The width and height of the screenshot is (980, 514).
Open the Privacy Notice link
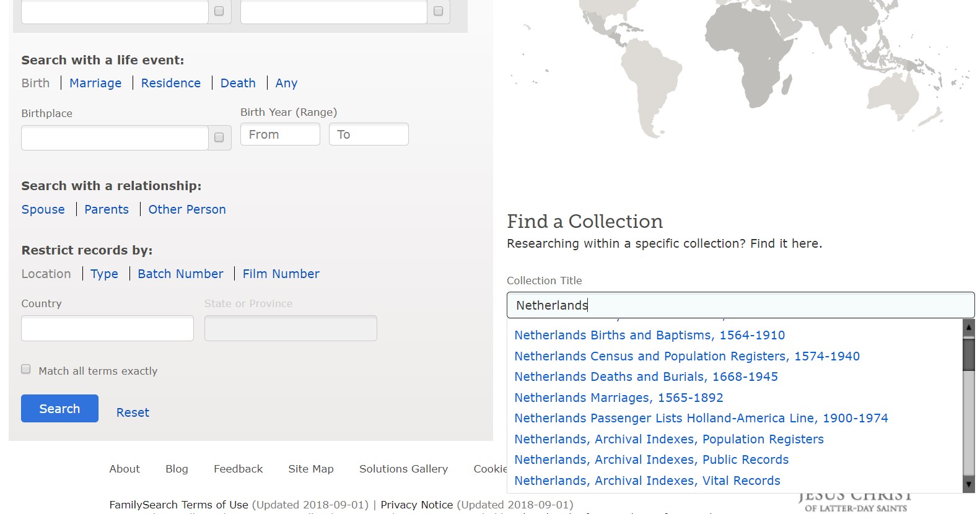[417, 505]
